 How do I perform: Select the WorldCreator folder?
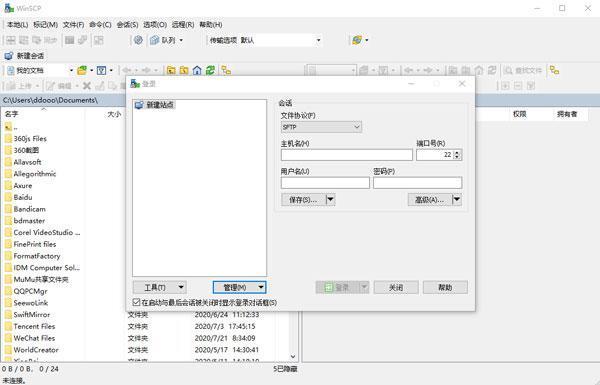click(x=36, y=350)
